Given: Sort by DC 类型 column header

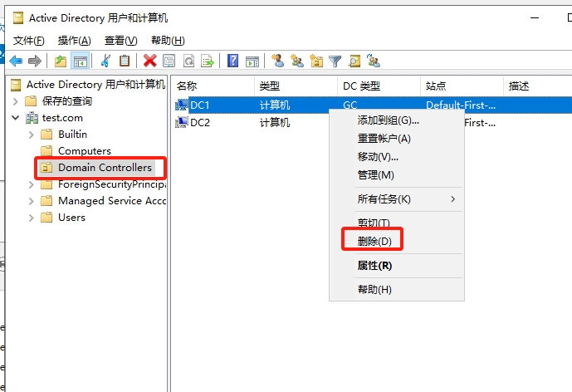Looking at the screenshot, I should click(x=379, y=86).
